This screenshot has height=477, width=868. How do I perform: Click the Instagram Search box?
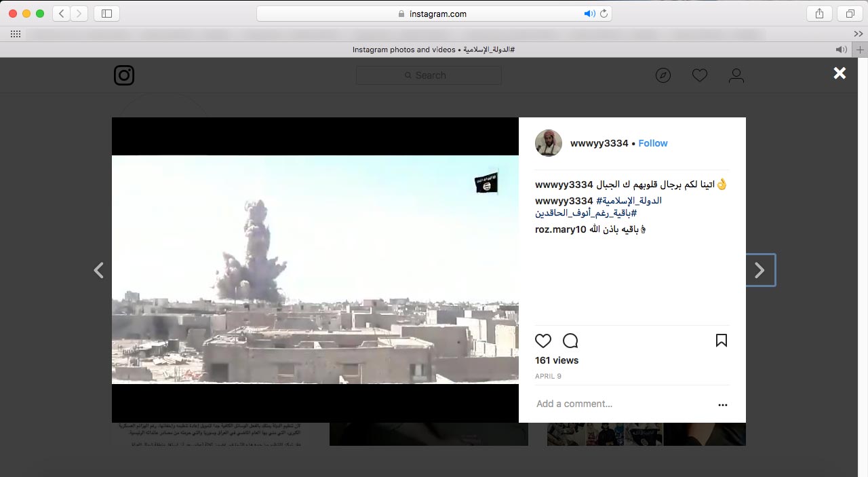click(x=429, y=75)
